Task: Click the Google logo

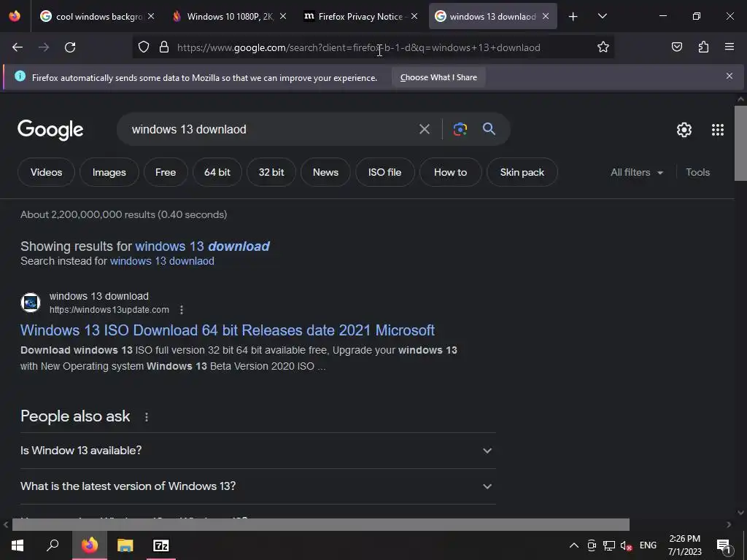Action: [50, 130]
